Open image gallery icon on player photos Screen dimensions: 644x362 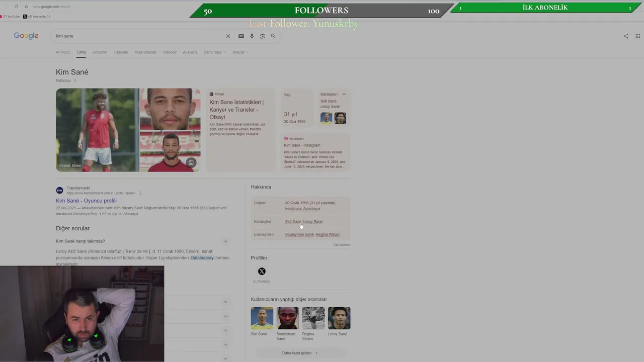click(x=191, y=162)
